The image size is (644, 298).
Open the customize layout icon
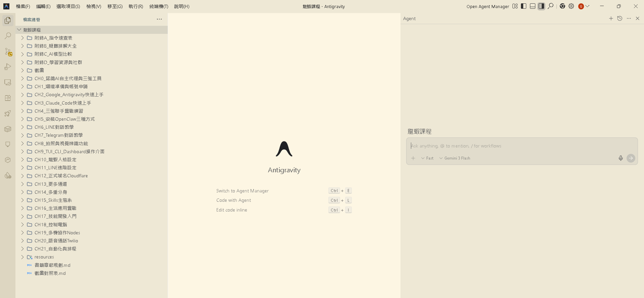point(515,6)
